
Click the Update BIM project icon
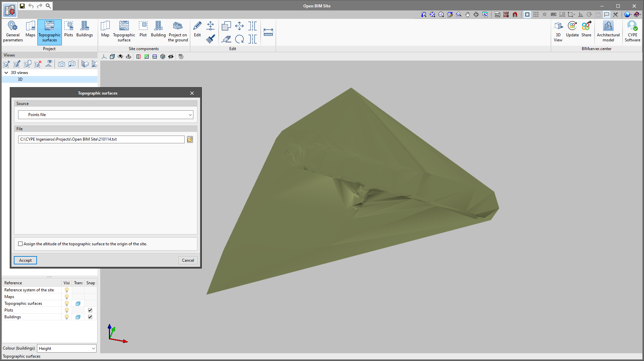(572, 29)
